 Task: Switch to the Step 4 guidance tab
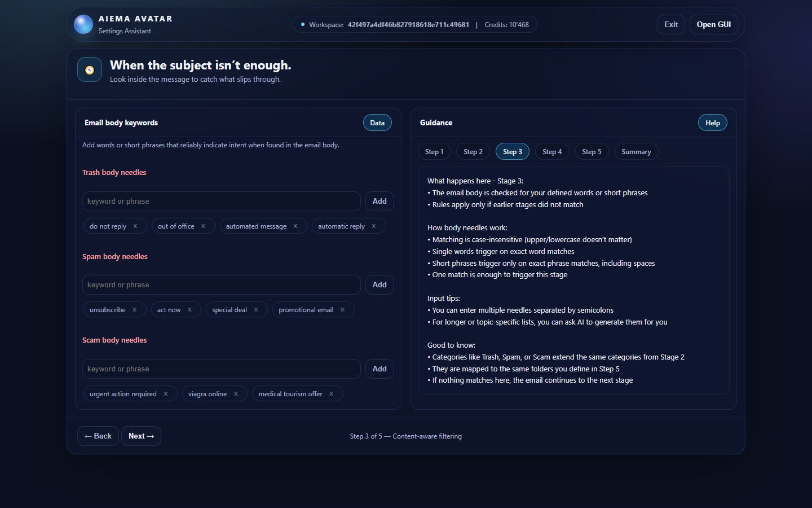552,152
